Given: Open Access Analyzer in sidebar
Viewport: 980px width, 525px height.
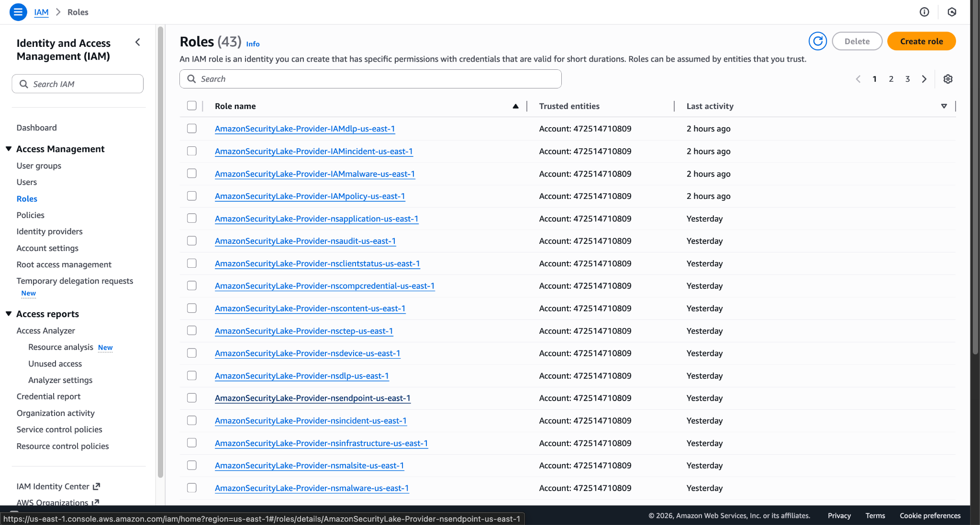Looking at the screenshot, I should [x=45, y=330].
